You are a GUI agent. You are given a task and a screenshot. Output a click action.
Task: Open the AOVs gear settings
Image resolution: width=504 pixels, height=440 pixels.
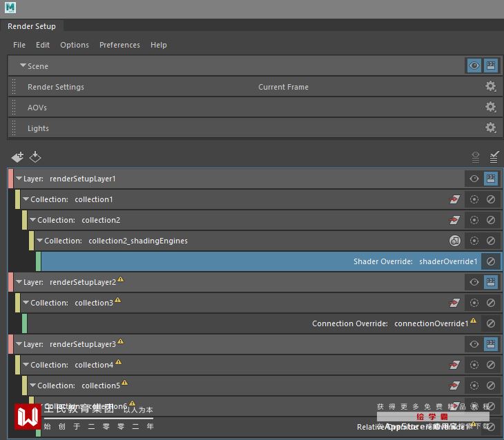(490, 107)
